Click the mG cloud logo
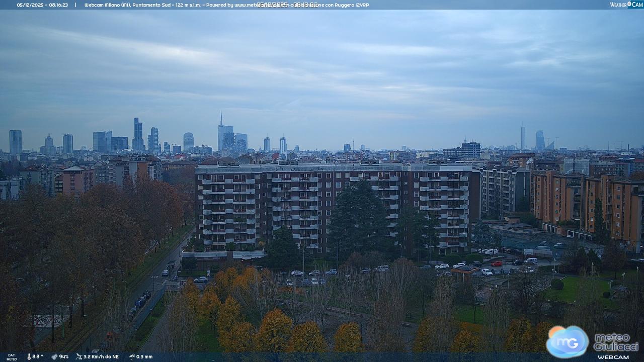The height and width of the screenshot is (362, 644). tap(567, 341)
